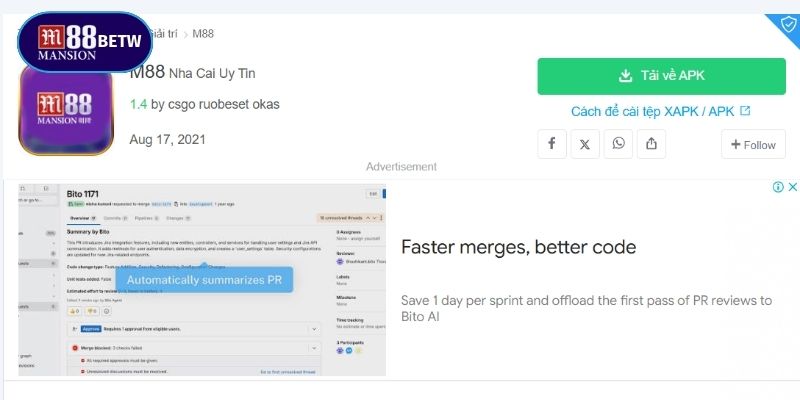
Task: Open the XAPK / APK install guide link
Action: coord(661,111)
